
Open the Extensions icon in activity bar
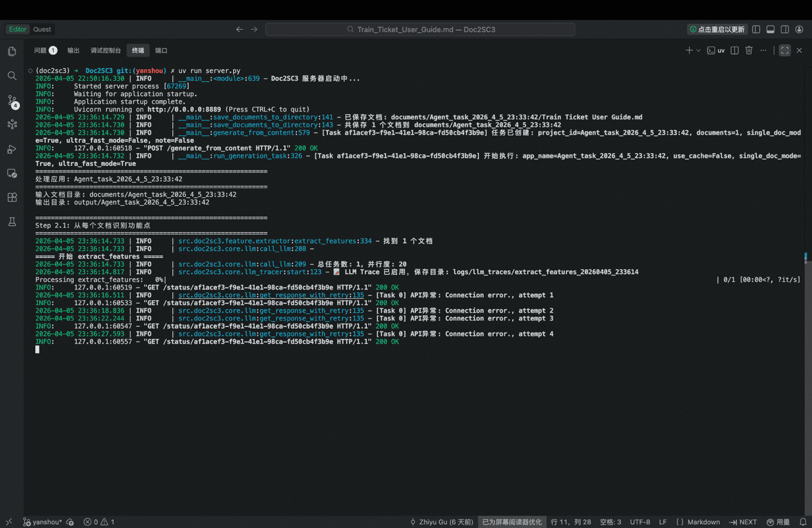[12, 197]
